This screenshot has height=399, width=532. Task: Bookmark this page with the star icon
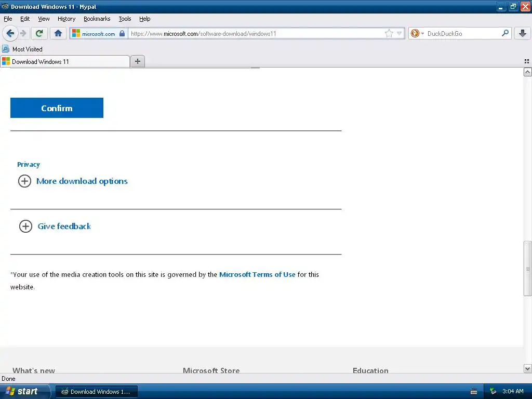(x=389, y=33)
